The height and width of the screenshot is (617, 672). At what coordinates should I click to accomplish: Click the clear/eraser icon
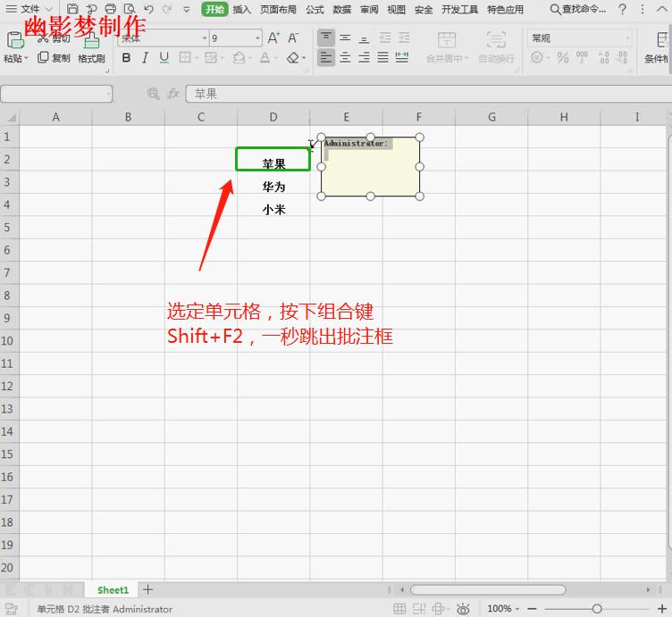point(293,57)
